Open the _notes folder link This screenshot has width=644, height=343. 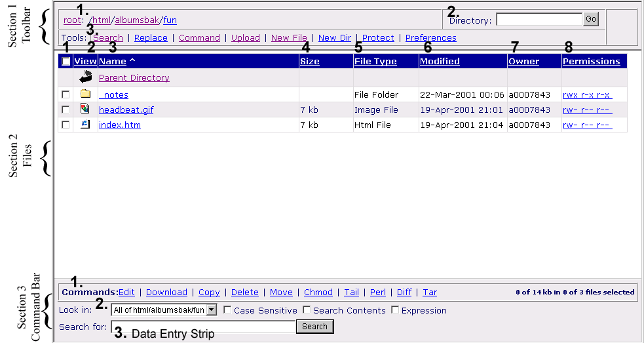114,94
